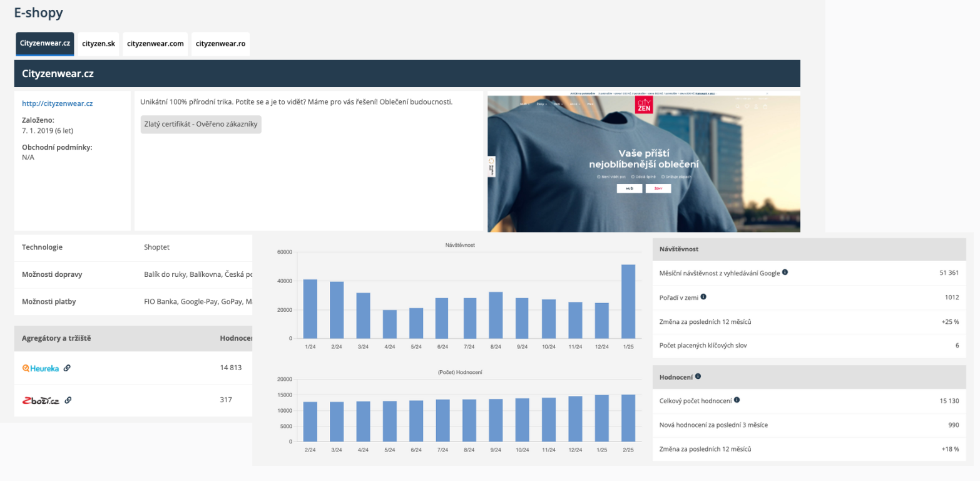This screenshot has height=481, width=980.
Task: Click the Zlatý certifikát - Ověřeno zákazníky badge
Action: pyautogui.click(x=201, y=124)
